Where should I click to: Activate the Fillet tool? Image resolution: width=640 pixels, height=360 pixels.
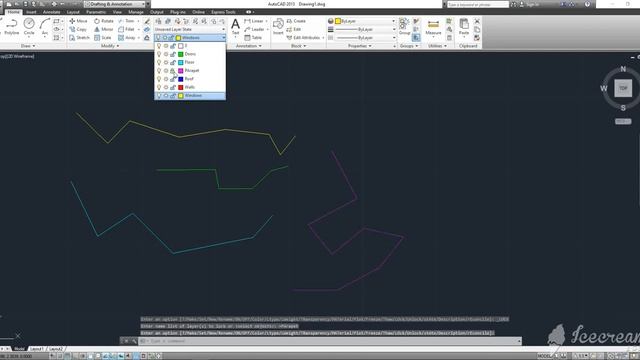click(x=127, y=29)
